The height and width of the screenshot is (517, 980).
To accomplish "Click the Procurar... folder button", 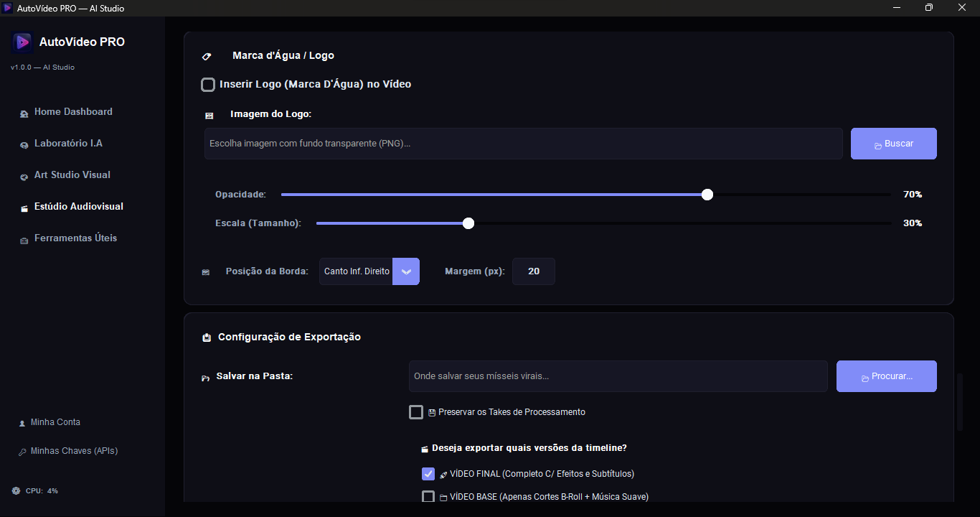I will click(887, 376).
